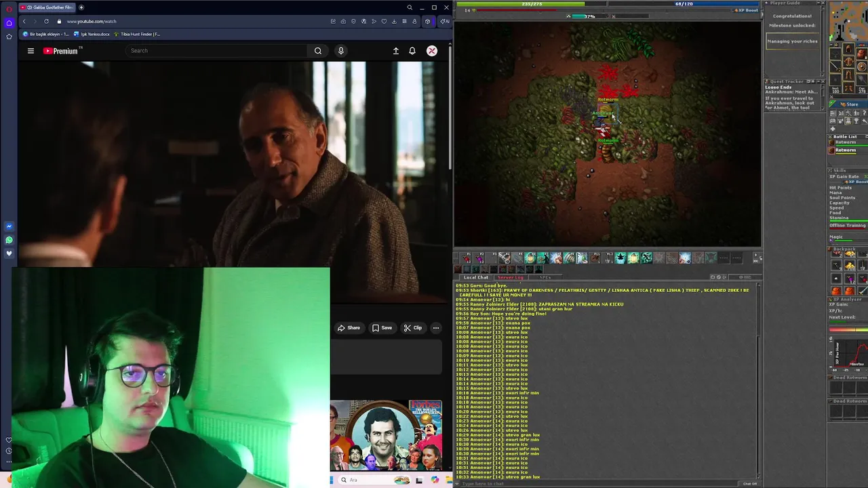Click the shield slot in Tibia equipment
The image size is (868, 488).
coord(862,66)
